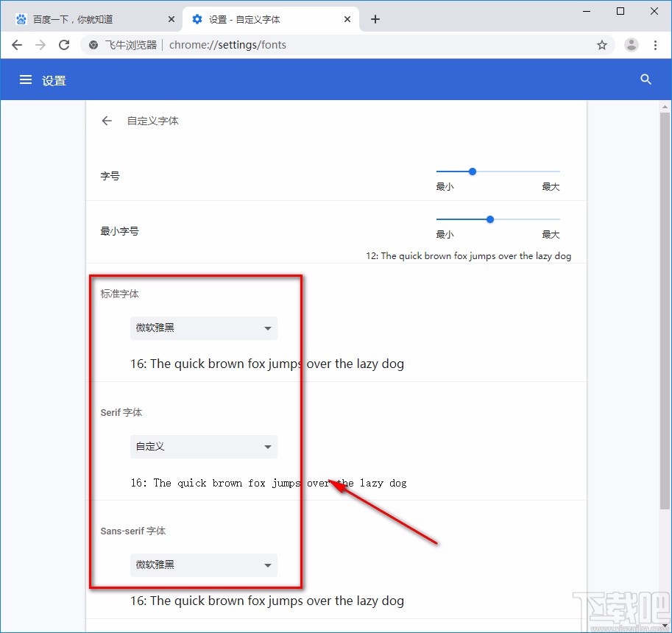Open the Serif 字体 自定义 dropdown

[x=203, y=447]
